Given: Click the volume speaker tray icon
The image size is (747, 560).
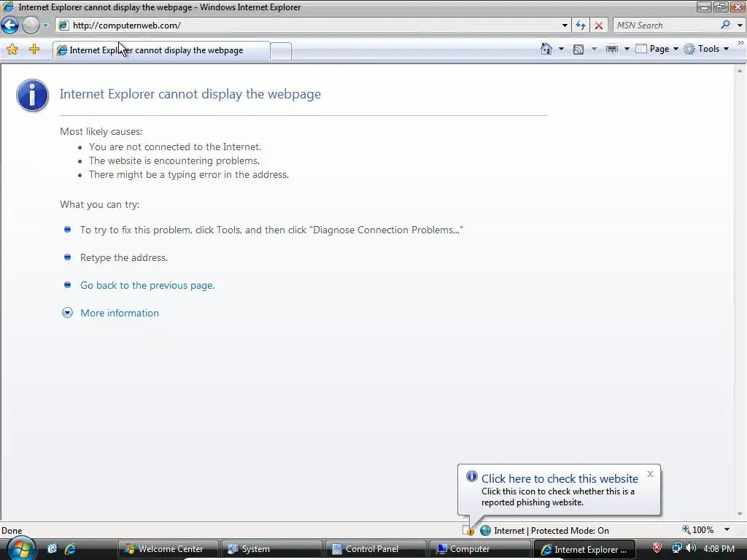Looking at the screenshot, I should click(x=691, y=548).
